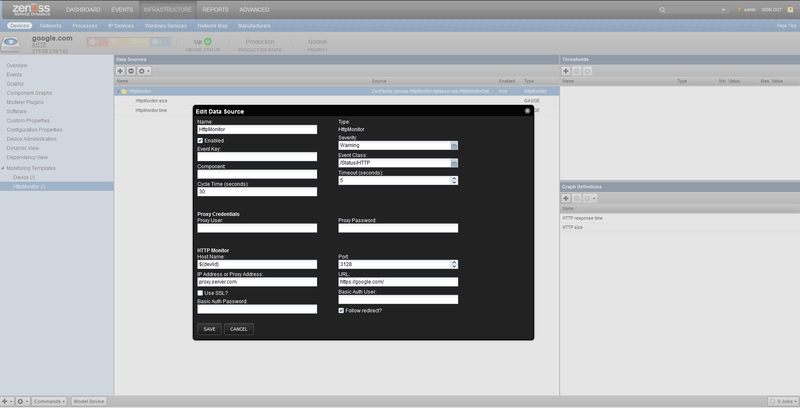Add a threshold with the plus icon
The width and height of the screenshot is (800, 408).
click(566, 71)
